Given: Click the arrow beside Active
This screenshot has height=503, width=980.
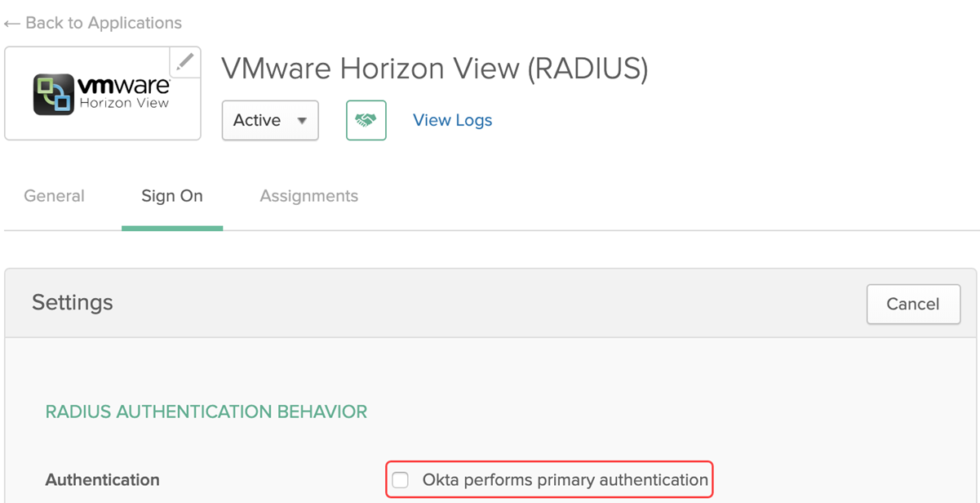Looking at the screenshot, I should coord(302,121).
